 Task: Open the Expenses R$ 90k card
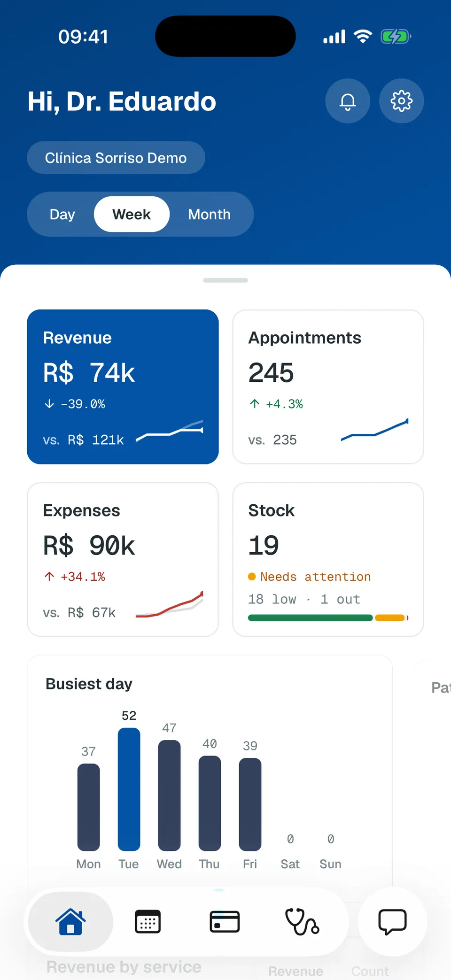(x=123, y=560)
